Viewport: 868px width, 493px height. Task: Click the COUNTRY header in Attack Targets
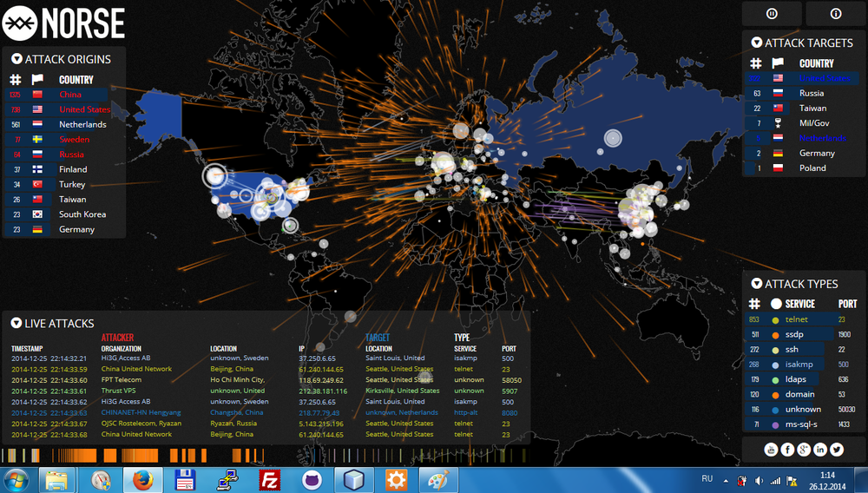pos(816,63)
